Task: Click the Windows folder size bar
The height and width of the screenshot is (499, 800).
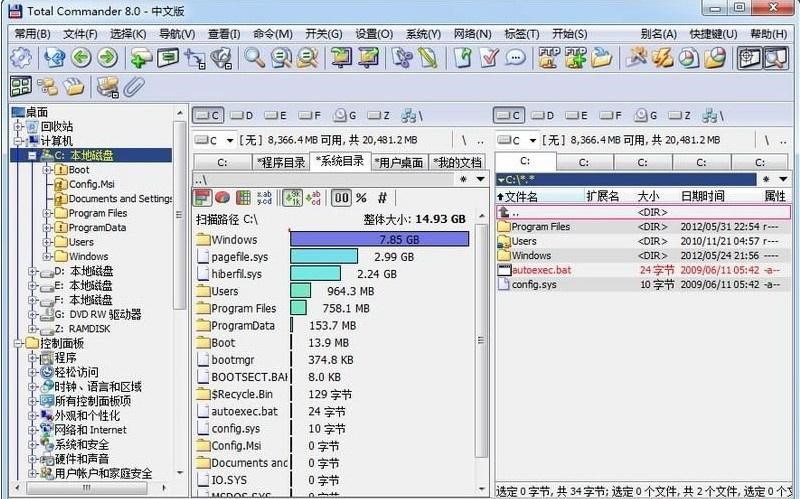Action: click(379, 240)
